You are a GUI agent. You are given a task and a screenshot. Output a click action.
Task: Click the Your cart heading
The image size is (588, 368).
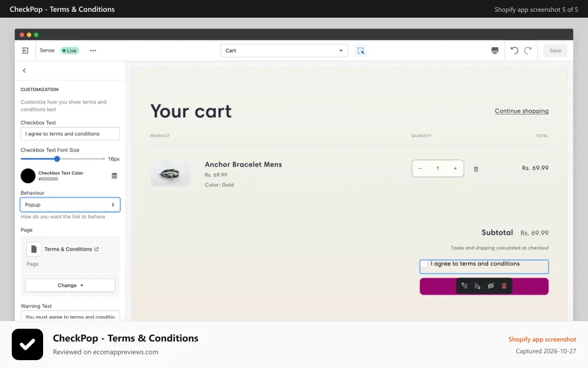coord(191,111)
